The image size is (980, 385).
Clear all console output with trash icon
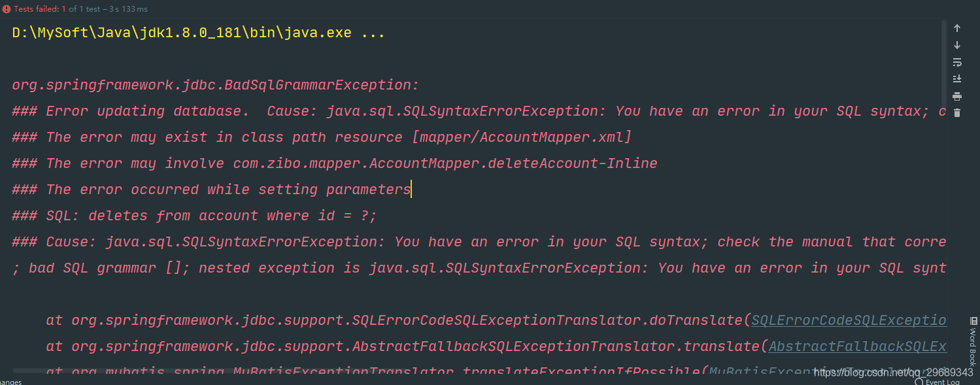(x=957, y=113)
